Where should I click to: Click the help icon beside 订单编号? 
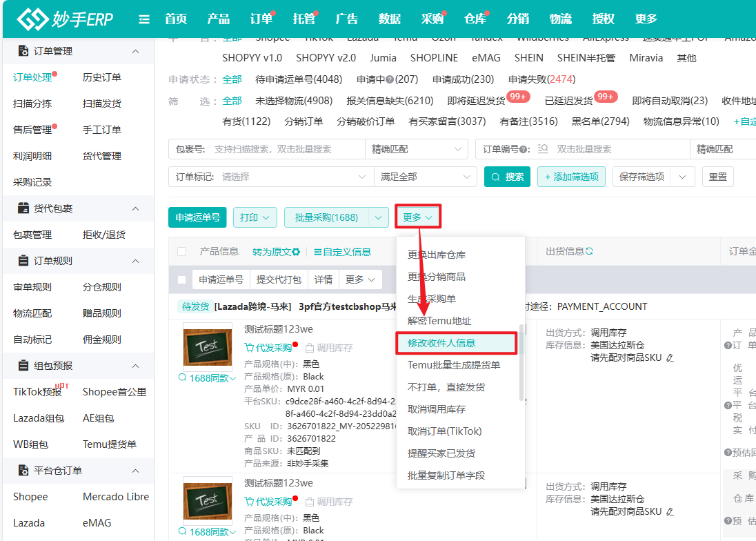click(x=523, y=150)
